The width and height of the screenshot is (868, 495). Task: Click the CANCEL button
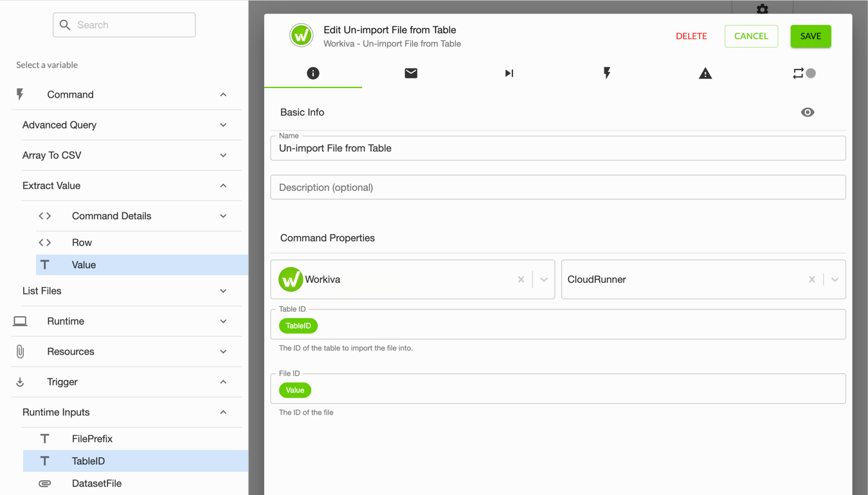coord(751,36)
